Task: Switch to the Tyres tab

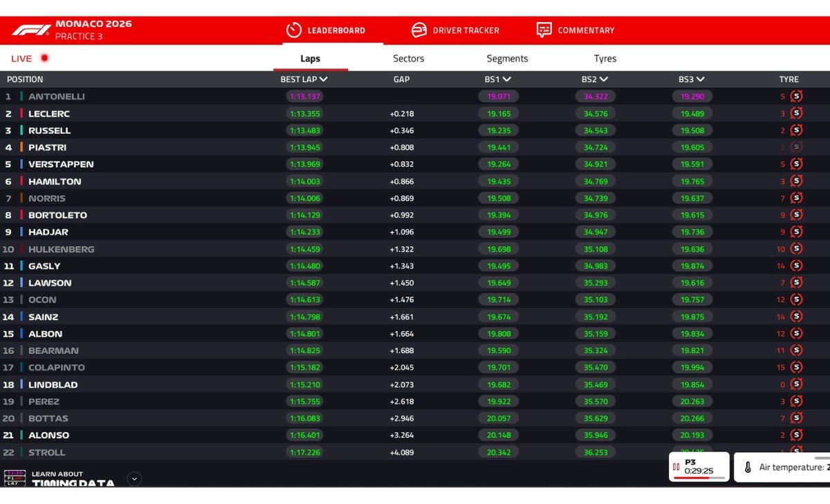Action: (605, 59)
